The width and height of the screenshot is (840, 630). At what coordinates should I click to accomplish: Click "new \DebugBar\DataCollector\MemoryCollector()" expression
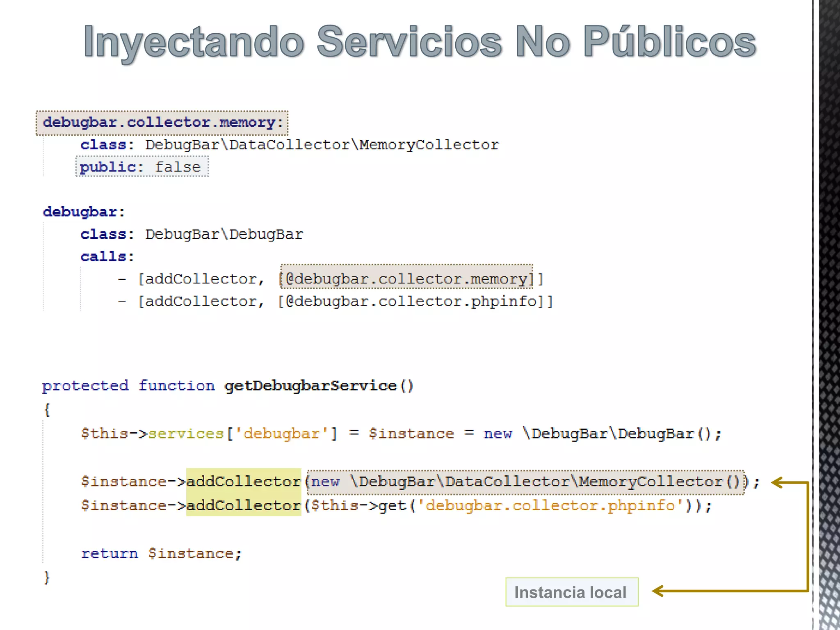525,482
